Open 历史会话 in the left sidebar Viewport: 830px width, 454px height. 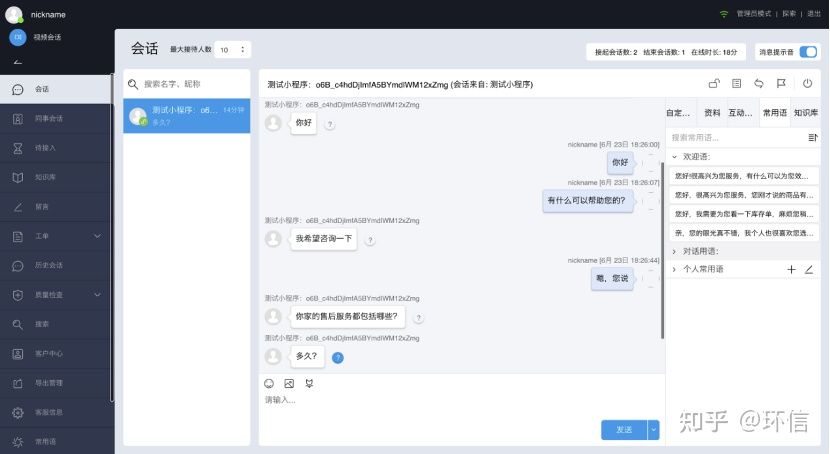(x=49, y=265)
